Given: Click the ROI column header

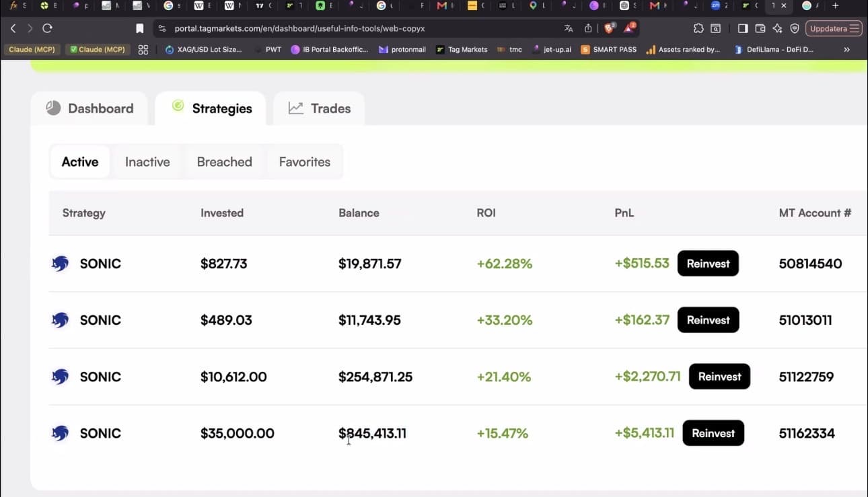Looking at the screenshot, I should click(x=486, y=213).
